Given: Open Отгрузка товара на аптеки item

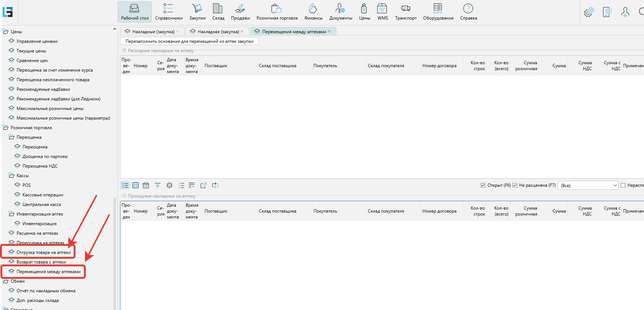Looking at the screenshot, I should pyautogui.click(x=43, y=252).
